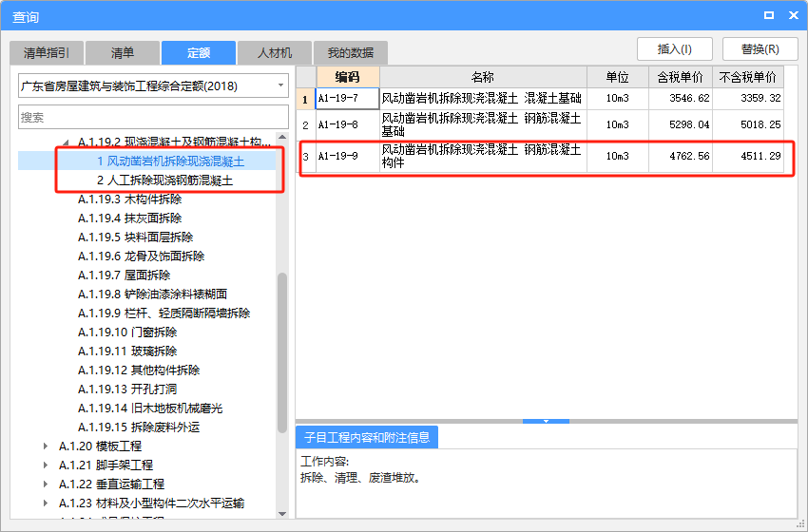Open the 我的数据 tab

pyautogui.click(x=351, y=53)
